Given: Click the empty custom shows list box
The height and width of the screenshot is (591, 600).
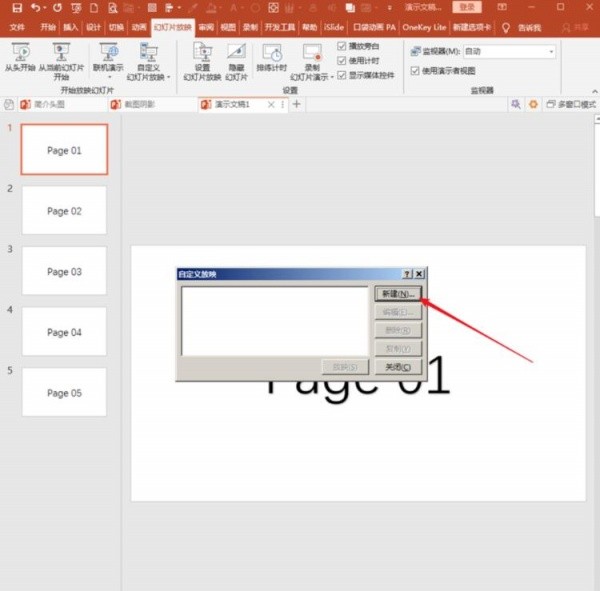Looking at the screenshot, I should [275, 321].
